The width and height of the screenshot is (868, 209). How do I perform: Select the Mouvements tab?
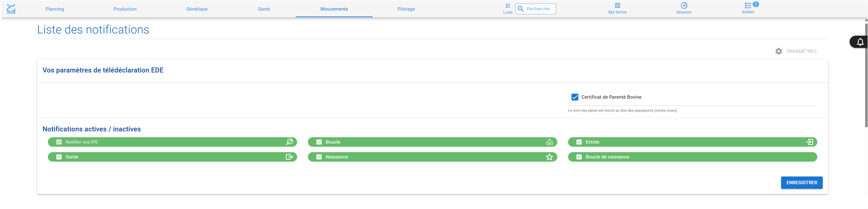[334, 9]
